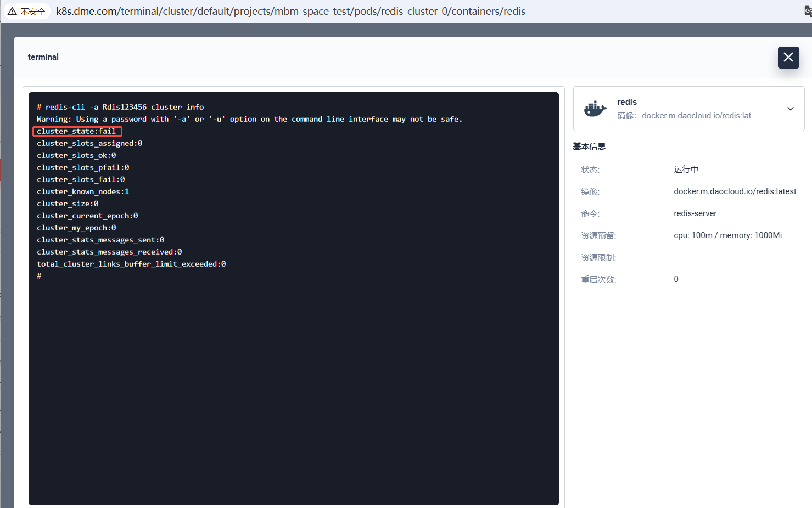Click the highlighted cluster_state:fail line

[x=76, y=131]
